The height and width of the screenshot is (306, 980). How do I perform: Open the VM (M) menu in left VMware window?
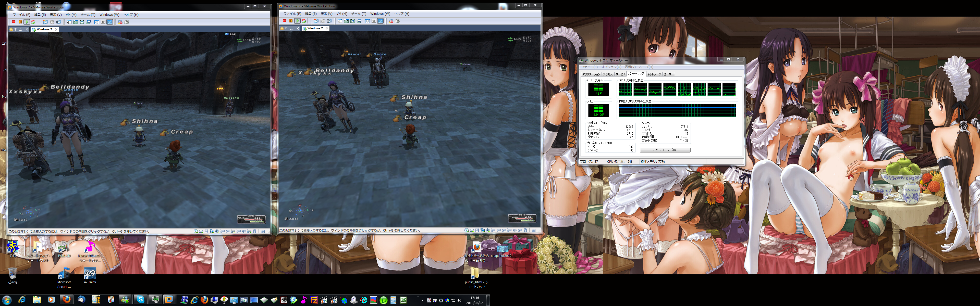click(71, 15)
